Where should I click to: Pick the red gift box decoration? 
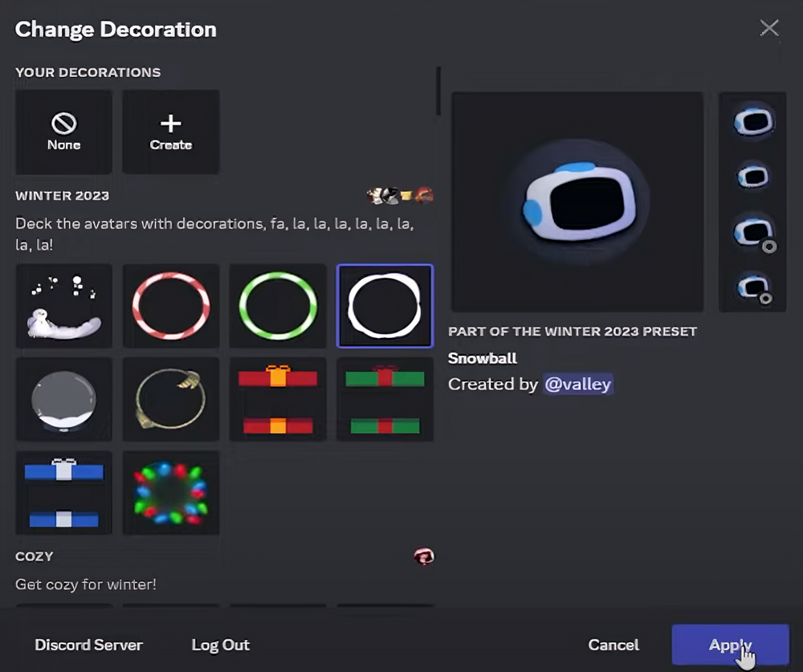click(x=278, y=399)
